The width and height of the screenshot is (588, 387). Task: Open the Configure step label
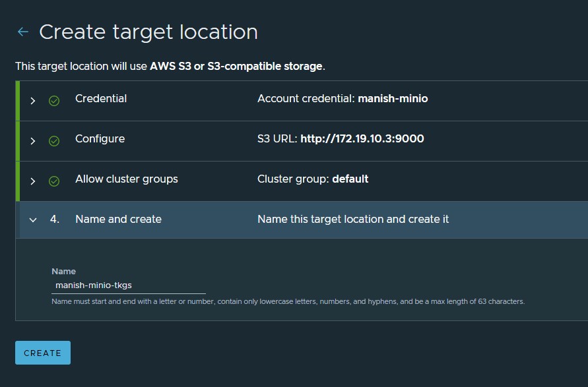point(100,139)
